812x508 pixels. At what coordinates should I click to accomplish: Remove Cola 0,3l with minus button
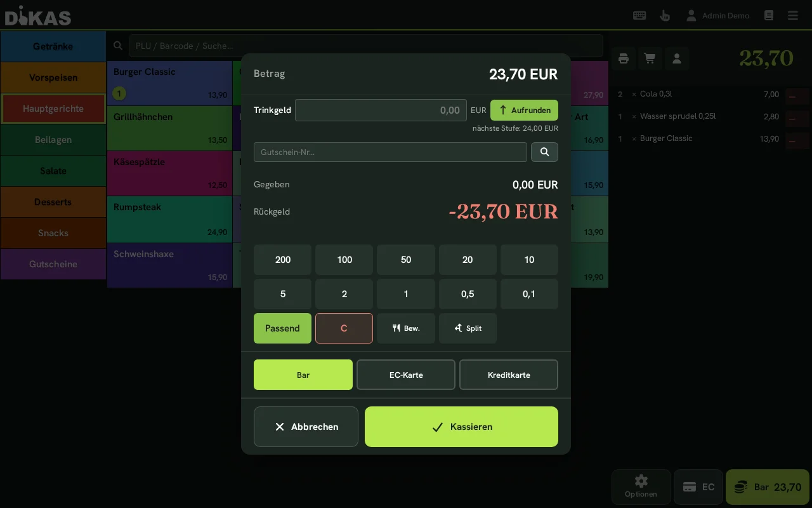pos(797,97)
